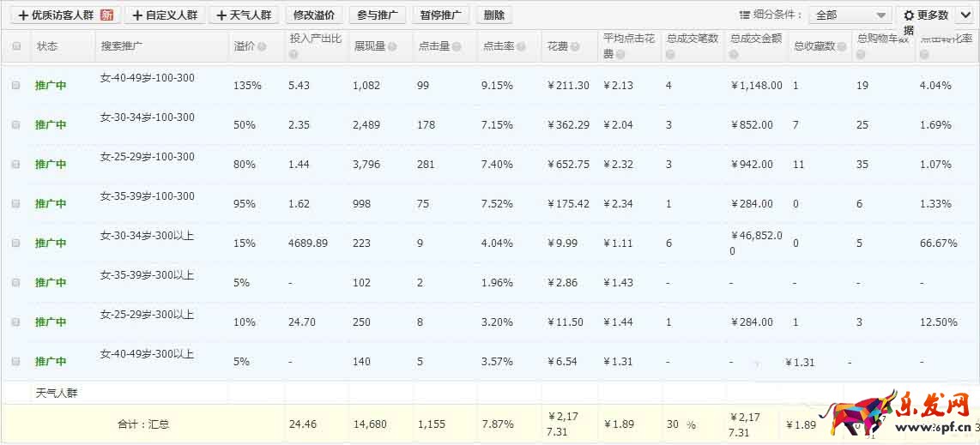This screenshot has width=980, height=445.
Task: Click the help icon under 总成交金额 header
Action: tap(735, 55)
